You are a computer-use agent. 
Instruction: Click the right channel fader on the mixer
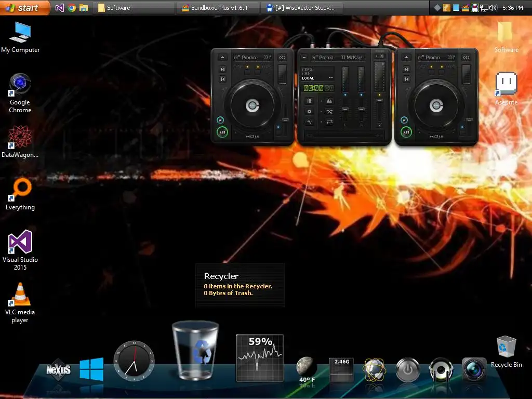(x=361, y=109)
